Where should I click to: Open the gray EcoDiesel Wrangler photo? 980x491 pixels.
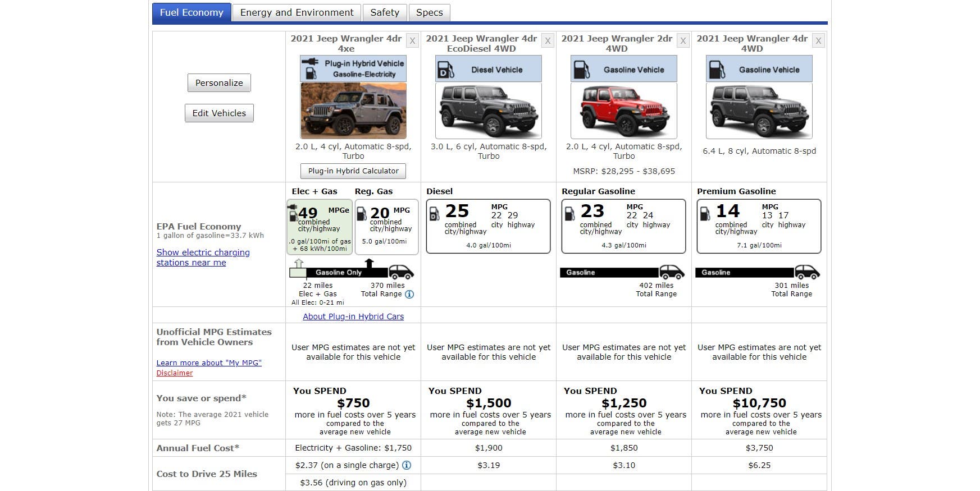tap(489, 111)
